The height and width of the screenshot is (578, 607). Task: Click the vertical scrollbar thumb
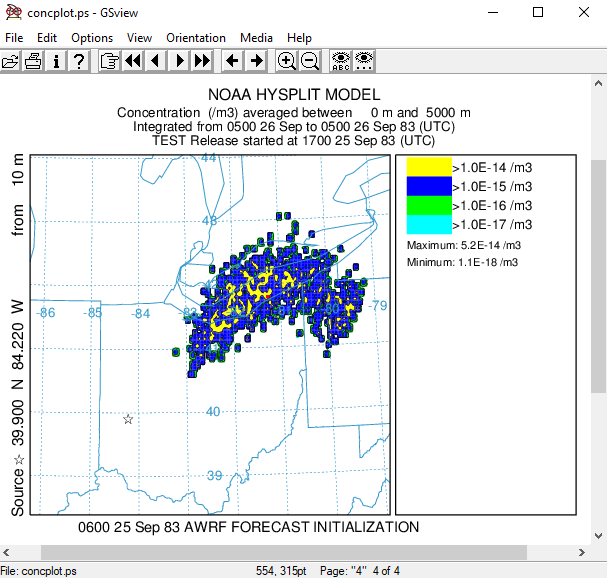(x=598, y=276)
